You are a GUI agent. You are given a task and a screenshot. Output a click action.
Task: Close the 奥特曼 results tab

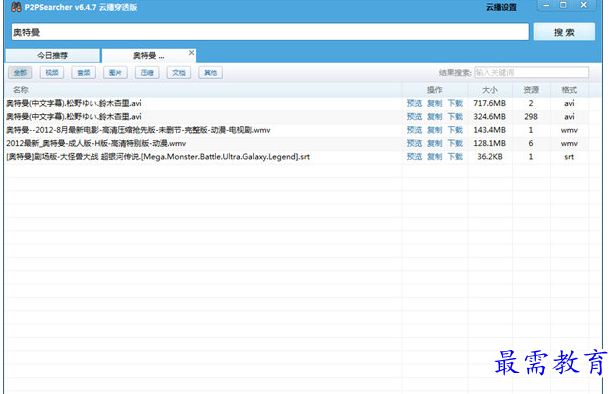[191, 53]
